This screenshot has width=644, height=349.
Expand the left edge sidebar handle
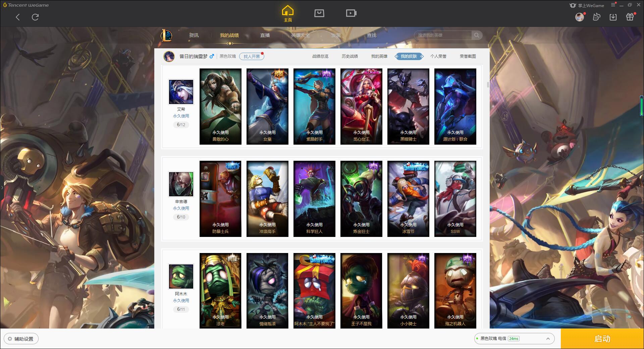pos(2,188)
